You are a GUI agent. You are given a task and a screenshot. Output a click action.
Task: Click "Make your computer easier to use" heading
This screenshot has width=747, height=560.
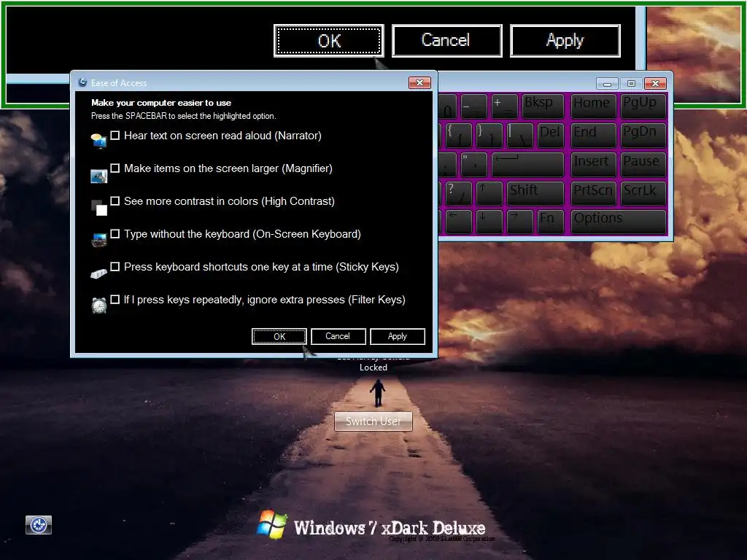coord(161,103)
